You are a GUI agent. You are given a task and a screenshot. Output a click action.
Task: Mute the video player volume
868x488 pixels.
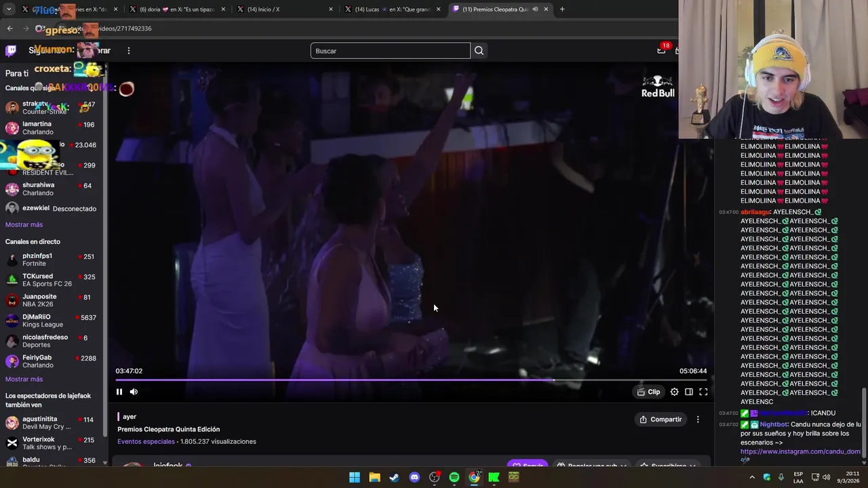coord(134,392)
